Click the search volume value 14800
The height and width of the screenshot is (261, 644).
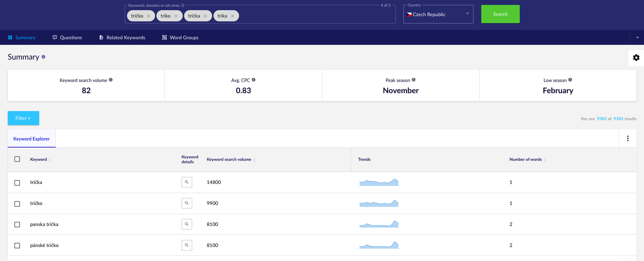click(x=214, y=182)
